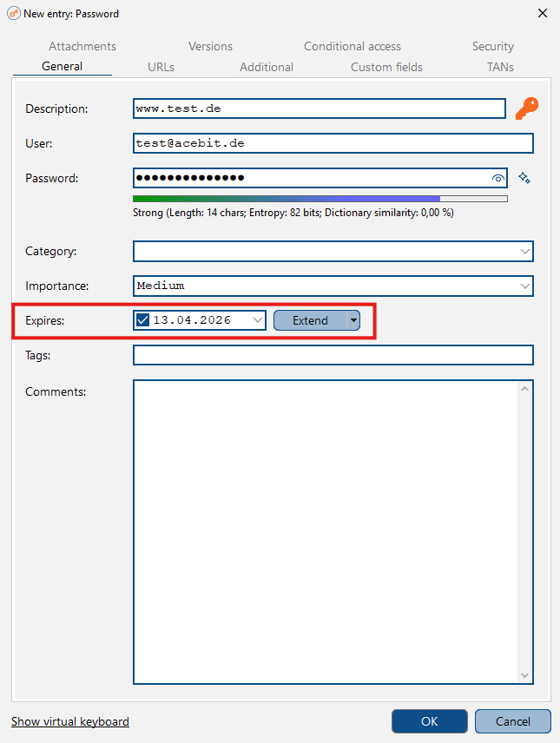This screenshot has width=560, height=743.
Task: Click the Comments scrollbar down arrow
Action: 525,675
